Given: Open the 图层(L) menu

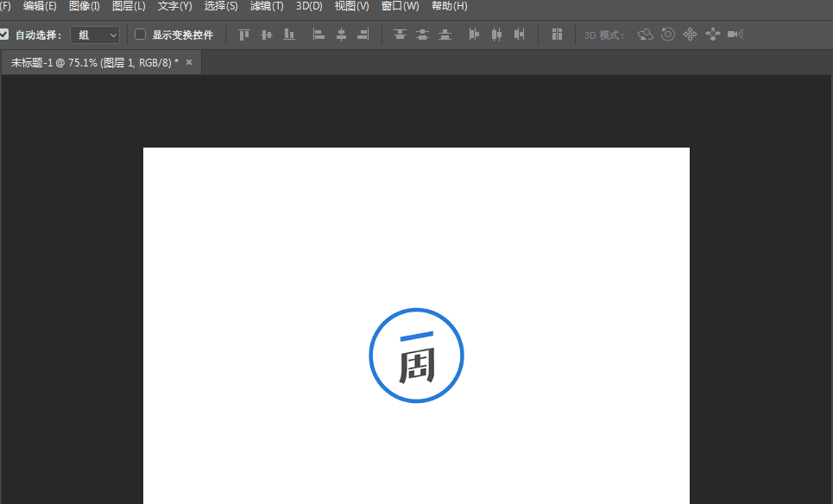Looking at the screenshot, I should coord(128,6).
